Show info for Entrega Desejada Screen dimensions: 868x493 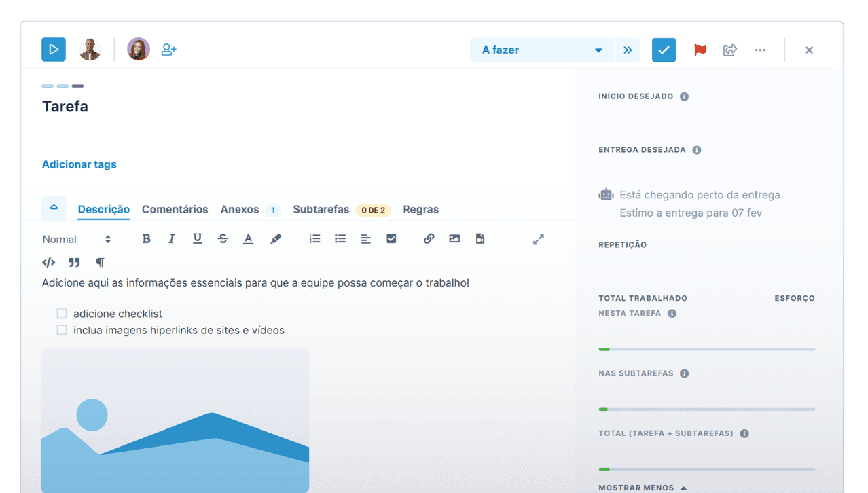tap(697, 150)
